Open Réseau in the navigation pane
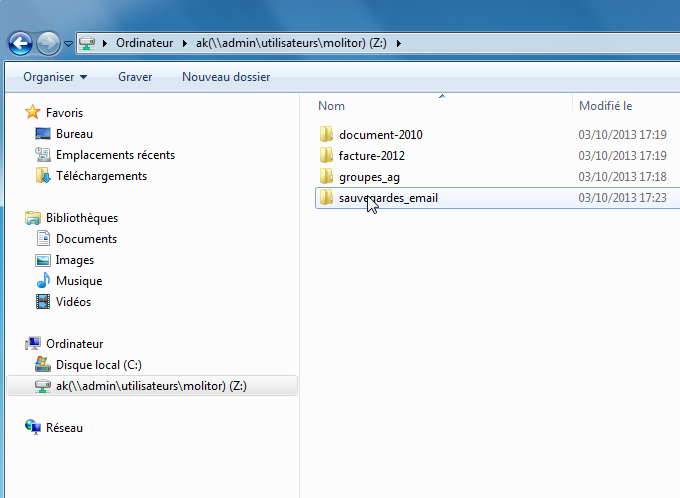Image resolution: width=680 pixels, height=498 pixels. coord(64,428)
